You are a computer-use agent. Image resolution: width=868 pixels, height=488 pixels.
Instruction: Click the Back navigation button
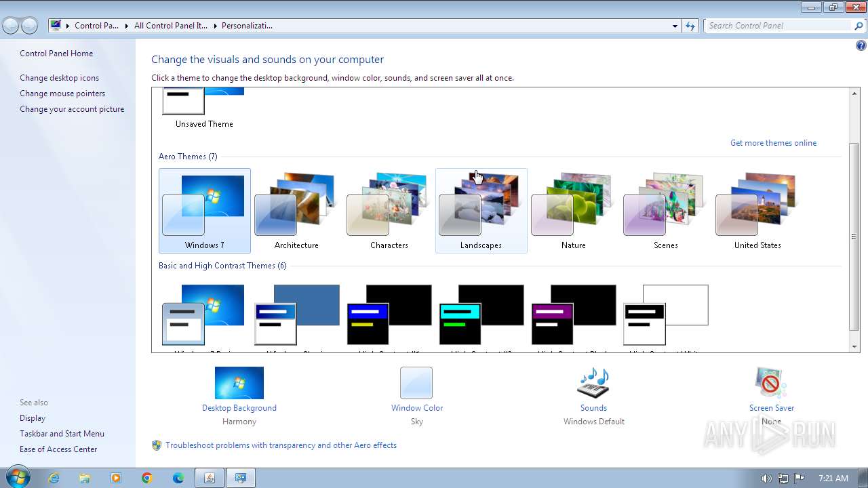pyautogui.click(x=11, y=26)
